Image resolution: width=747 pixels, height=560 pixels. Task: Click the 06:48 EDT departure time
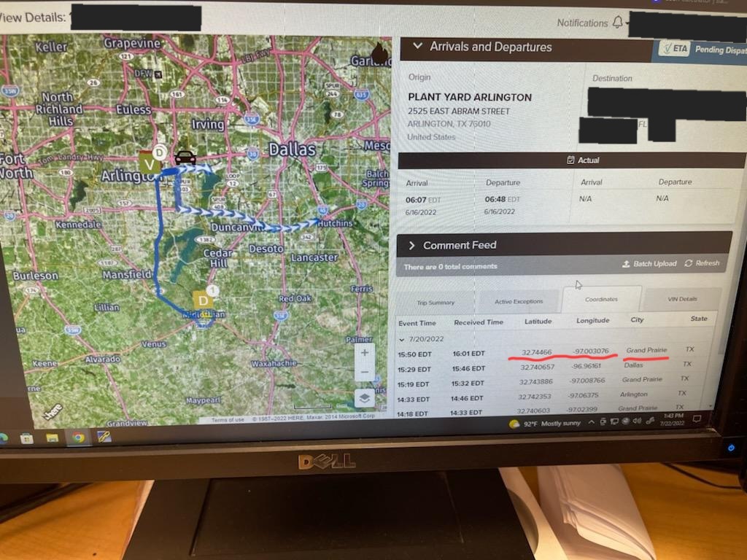502,199
